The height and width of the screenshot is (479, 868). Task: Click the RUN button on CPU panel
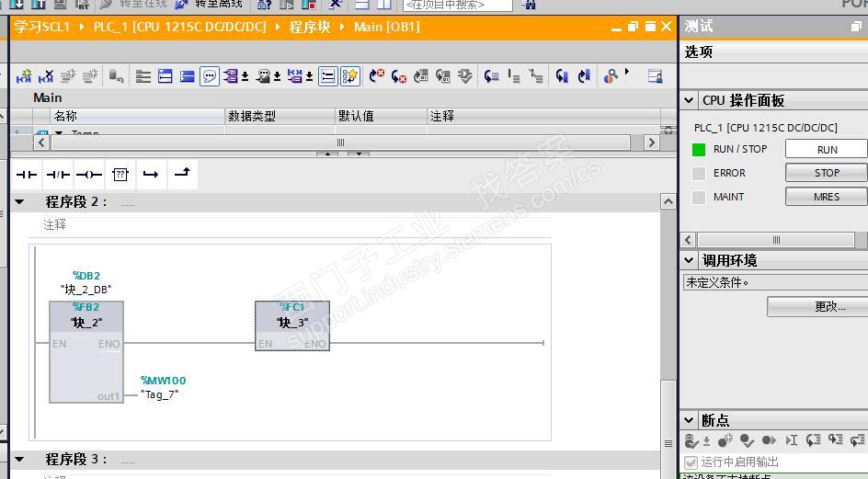[x=827, y=150]
